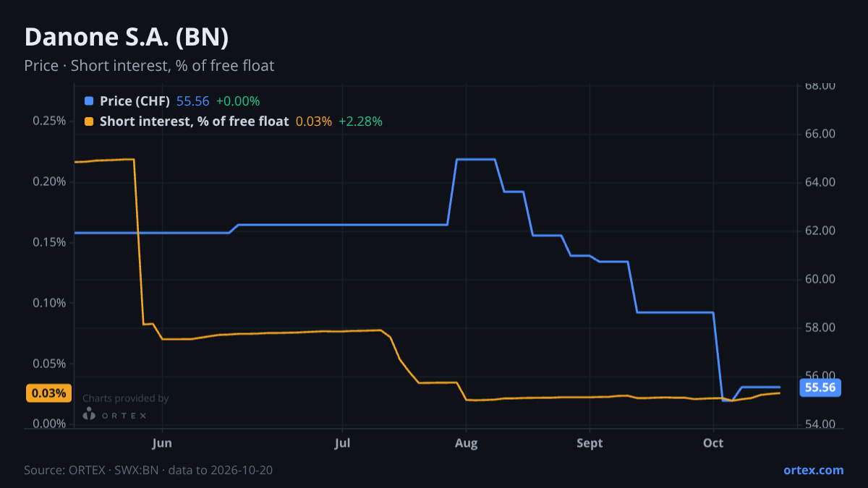This screenshot has height=488, width=868.
Task: Click the 0.20% left axis label
Action: [x=50, y=181]
